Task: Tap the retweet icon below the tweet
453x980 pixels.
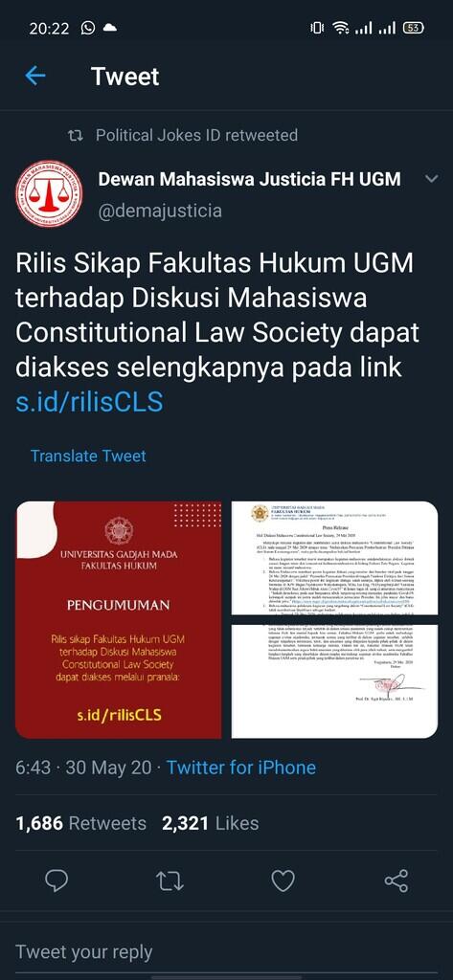Action: (169, 881)
